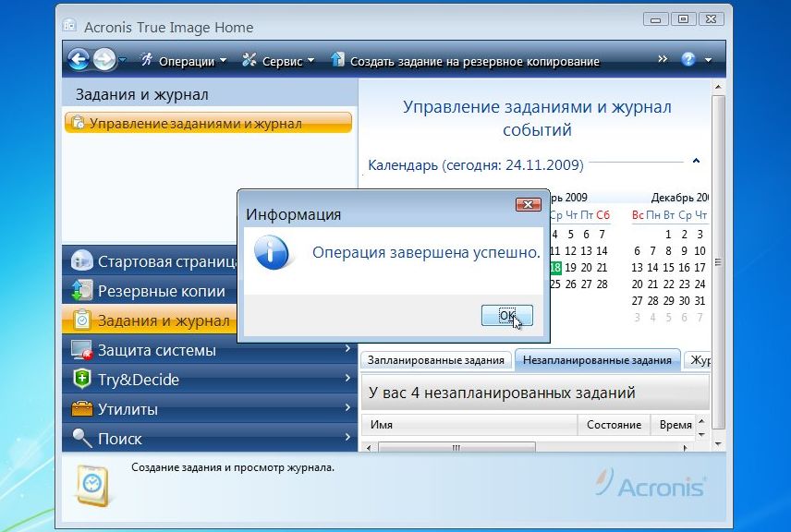Click the Forward navigation arrow

click(104, 60)
